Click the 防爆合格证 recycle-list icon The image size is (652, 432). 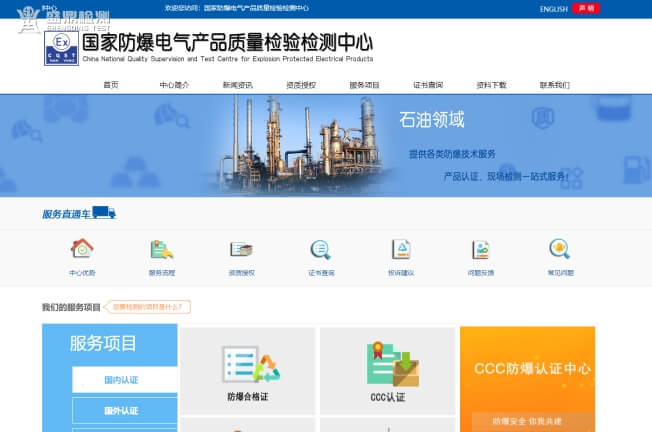pos(251,364)
